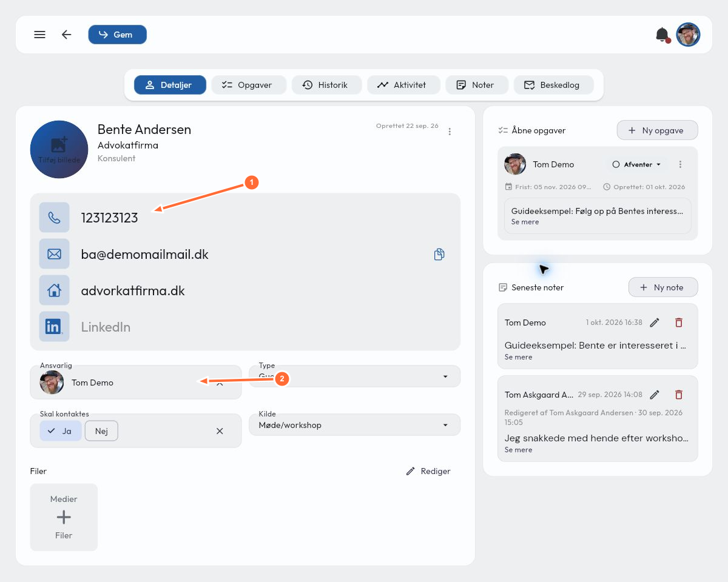Click the house icon next to advorkatfirma.dk

pyautogui.click(x=54, y=290)
